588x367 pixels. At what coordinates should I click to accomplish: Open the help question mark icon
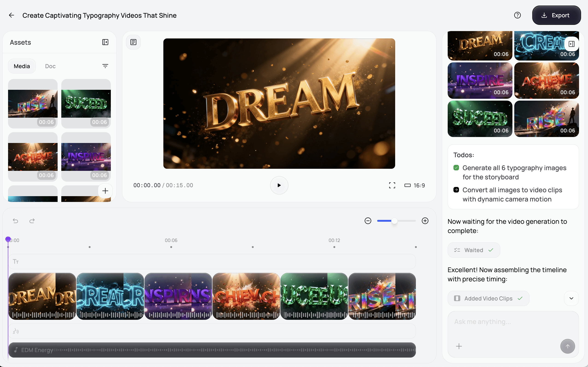pyautogui.click(x=517, y=15)
